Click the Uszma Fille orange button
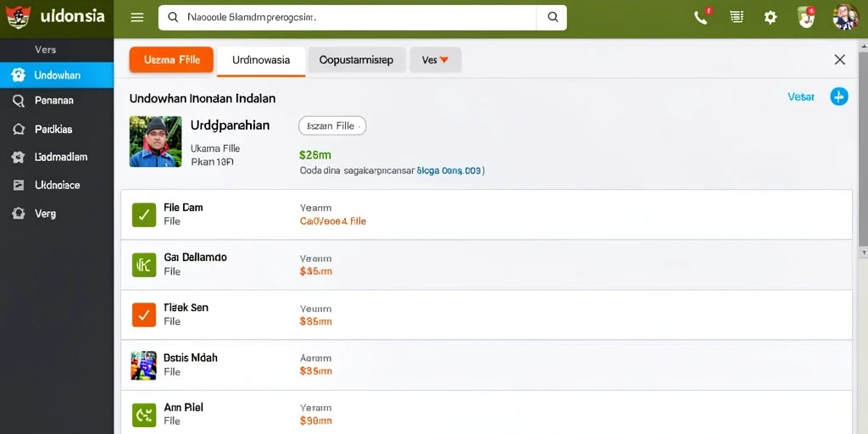 tap(171, 60)
